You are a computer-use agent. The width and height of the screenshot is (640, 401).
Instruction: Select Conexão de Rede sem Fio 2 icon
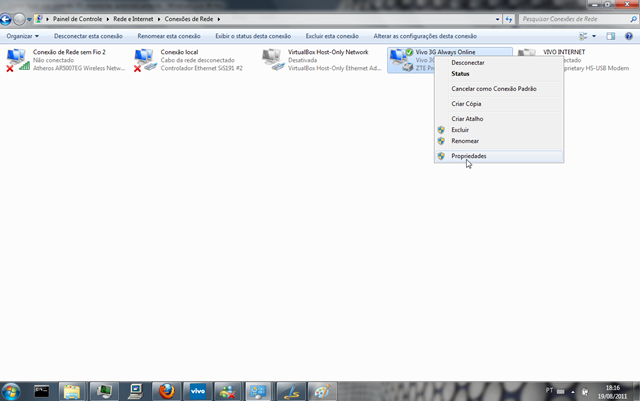(18, 60)
